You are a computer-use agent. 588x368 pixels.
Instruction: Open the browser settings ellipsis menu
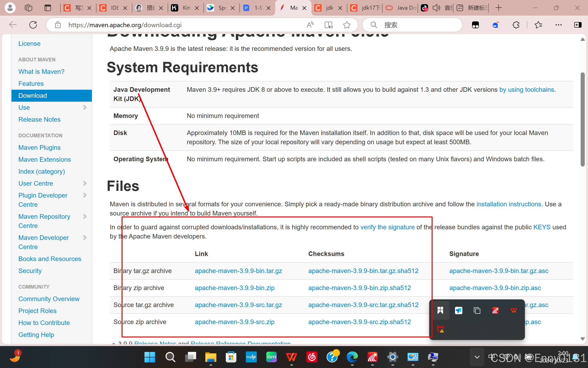[558, 25]
